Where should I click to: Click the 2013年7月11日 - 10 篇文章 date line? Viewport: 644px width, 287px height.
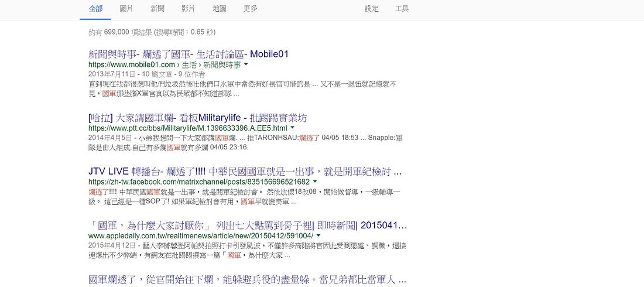[x=146, y=74]
